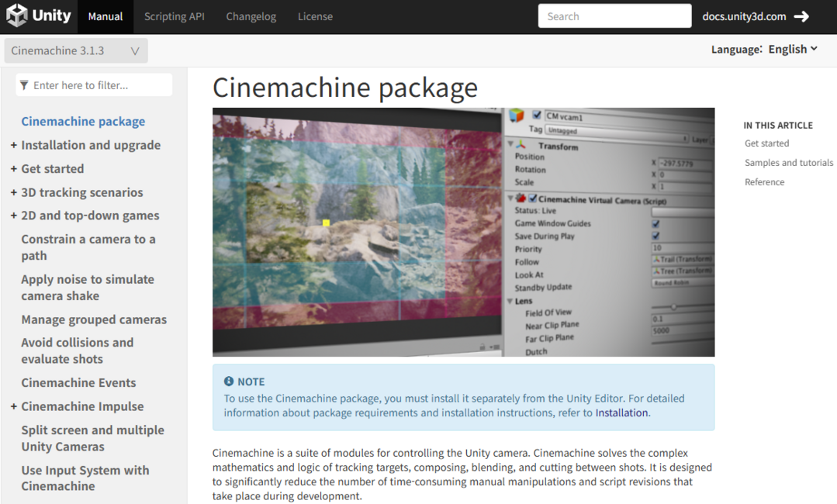The width and height of the screenshot is (837, 504).
Task: Open Apply noise to simulate camera shake
Action: tap(88, 288)
